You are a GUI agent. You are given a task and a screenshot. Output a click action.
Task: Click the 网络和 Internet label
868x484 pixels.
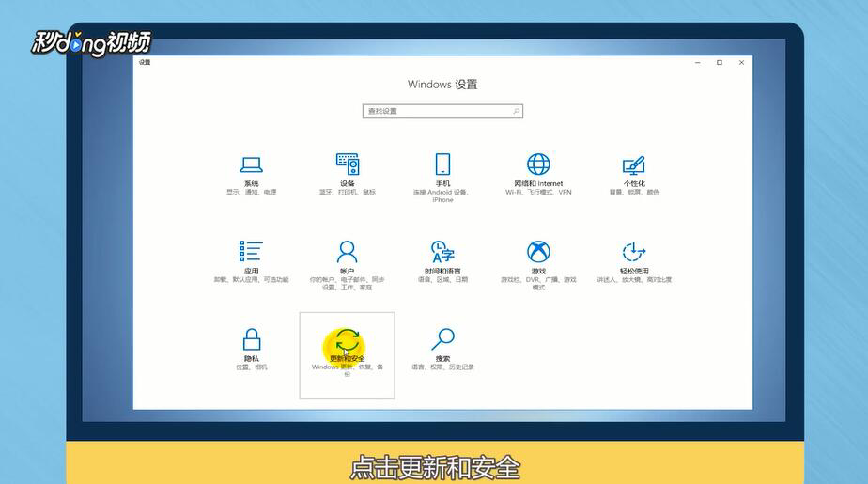538,183
